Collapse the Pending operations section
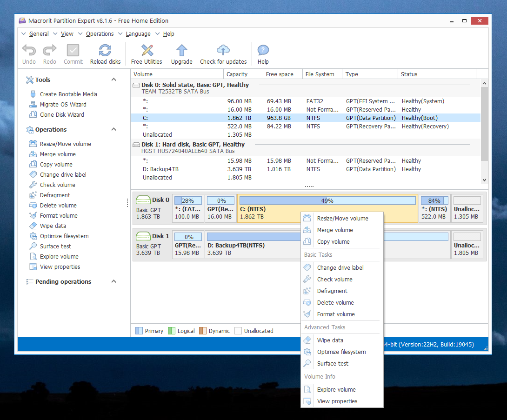The height and width of the screenshot is (420, 507). (113, 281)
